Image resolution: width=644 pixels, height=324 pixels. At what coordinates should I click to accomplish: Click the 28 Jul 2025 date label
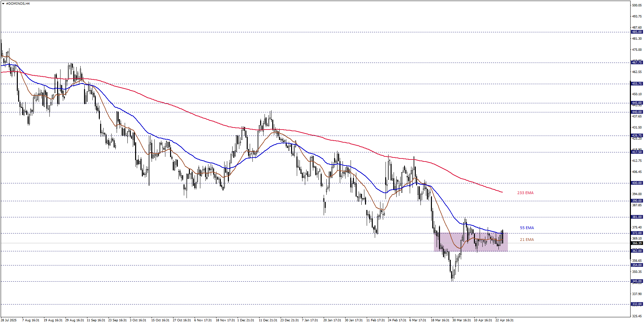pos(9,320)
